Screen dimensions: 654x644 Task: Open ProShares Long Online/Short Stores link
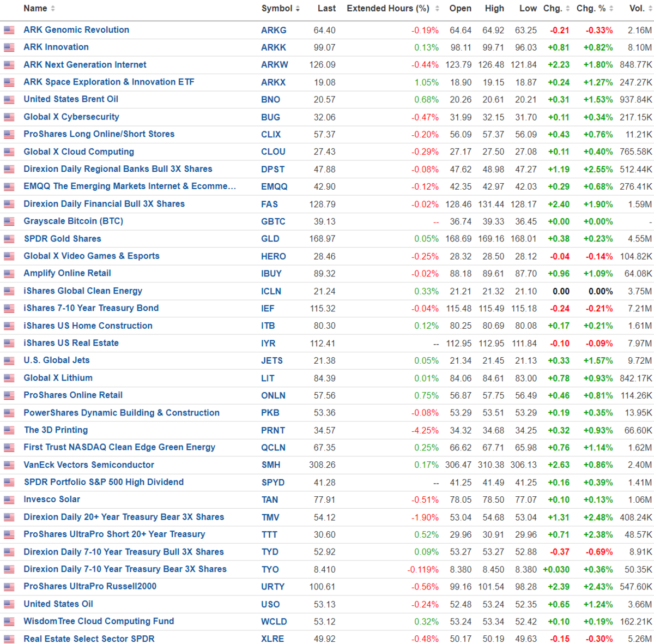(99, 134)
